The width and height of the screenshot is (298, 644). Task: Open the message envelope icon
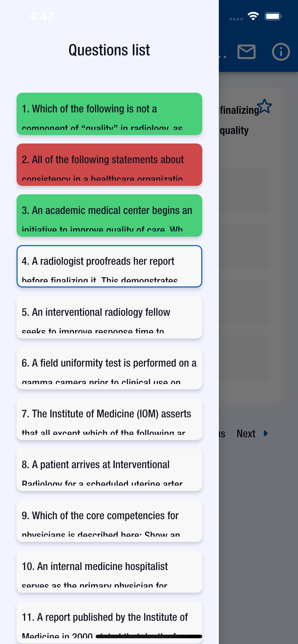[x=247, y=52]
